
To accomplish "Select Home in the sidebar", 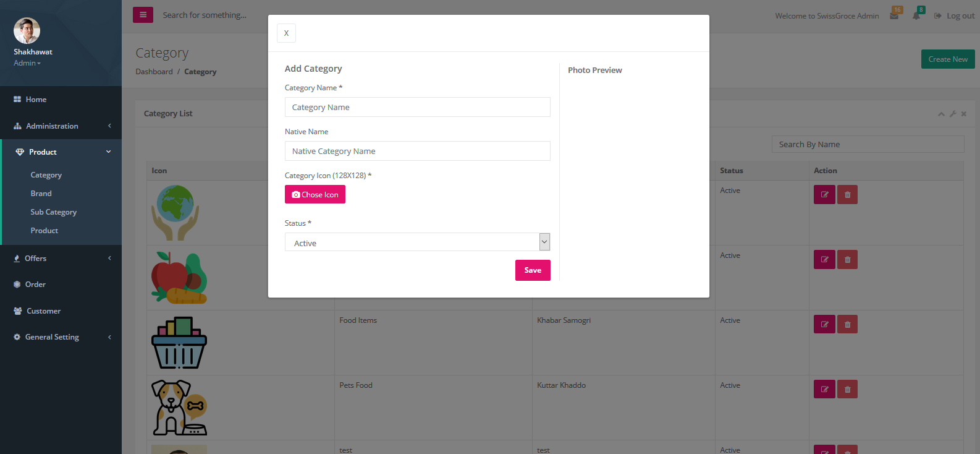I will point(37,99).
